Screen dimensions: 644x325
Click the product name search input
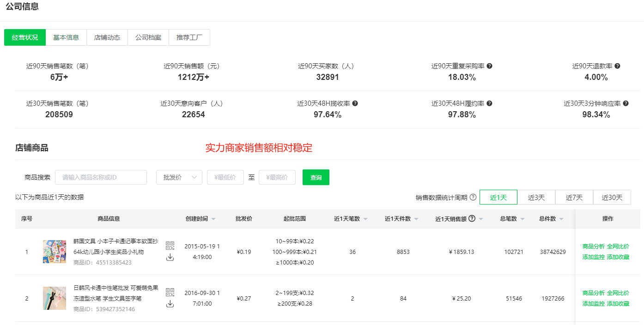coord(101,177)
